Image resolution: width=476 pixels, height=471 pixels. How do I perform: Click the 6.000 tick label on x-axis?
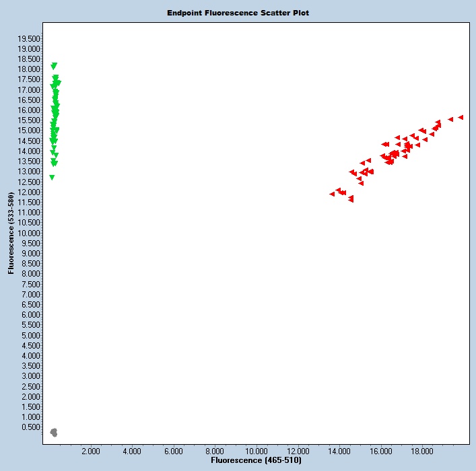(x=173, y=451)
